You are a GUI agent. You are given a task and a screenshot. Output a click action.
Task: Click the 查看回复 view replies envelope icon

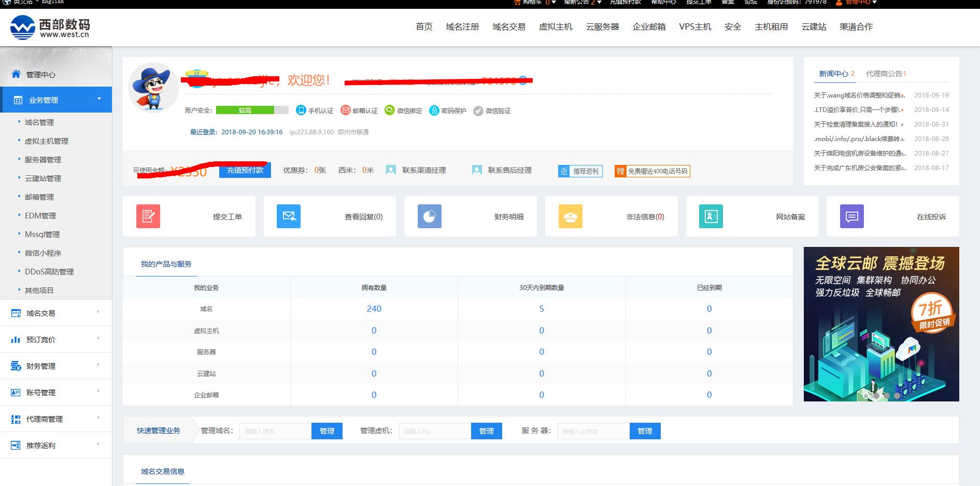point(289,216)
